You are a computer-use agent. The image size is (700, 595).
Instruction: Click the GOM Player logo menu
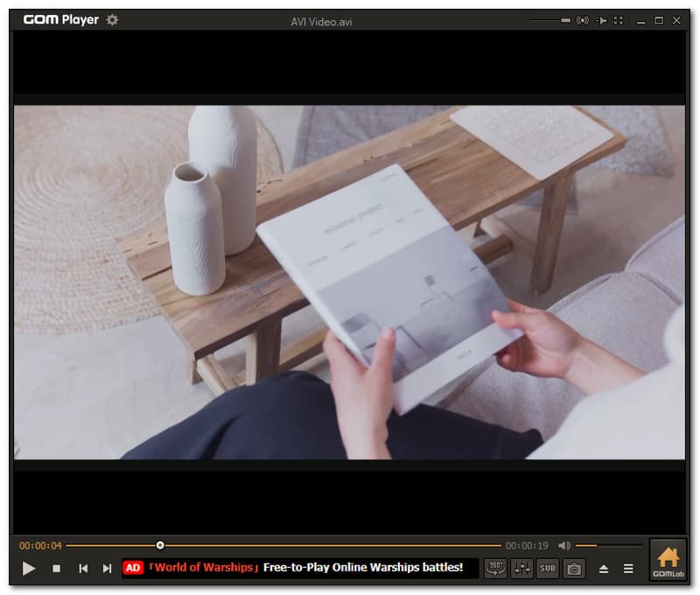[x=60, y=19]
